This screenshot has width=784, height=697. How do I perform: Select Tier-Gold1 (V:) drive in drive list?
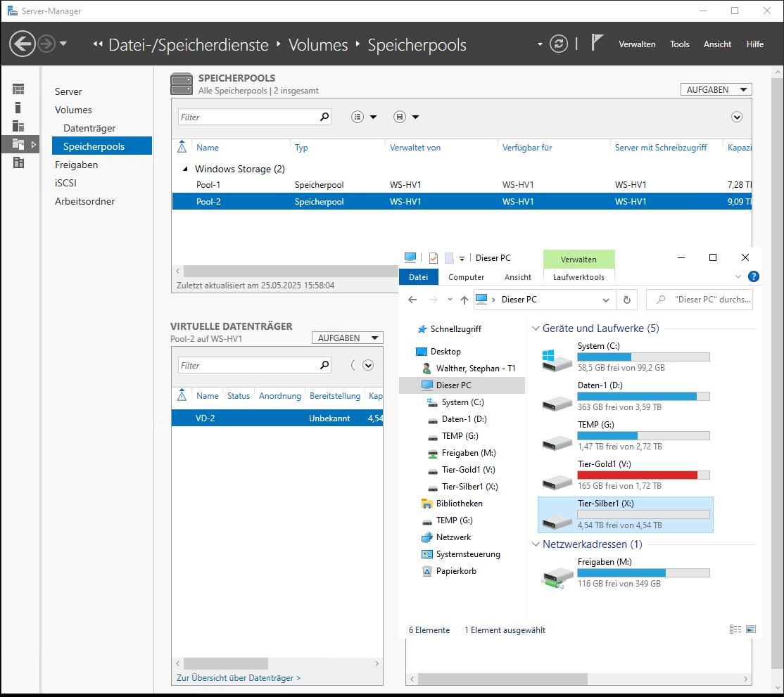point(625,475)
